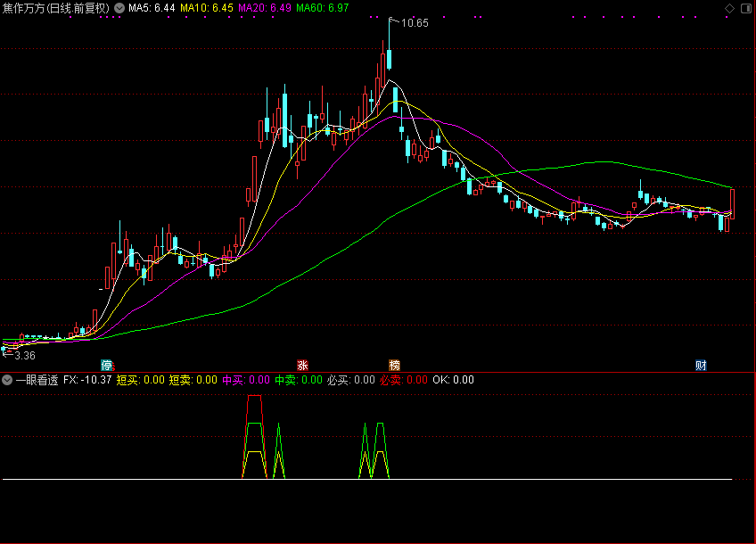Click the 中卖 indicator value label
This screenshot has width=756, height=544.
(298, 380)
